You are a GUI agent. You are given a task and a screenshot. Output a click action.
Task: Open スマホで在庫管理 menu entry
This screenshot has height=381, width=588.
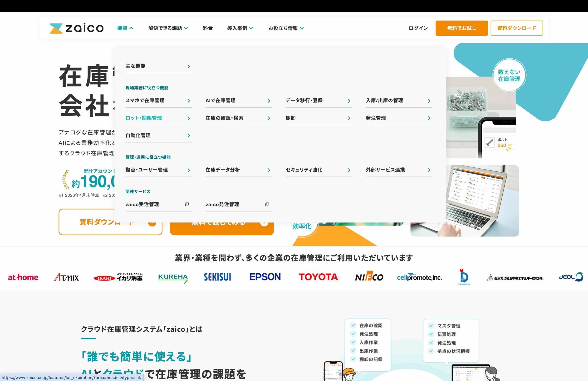point(158,101)
